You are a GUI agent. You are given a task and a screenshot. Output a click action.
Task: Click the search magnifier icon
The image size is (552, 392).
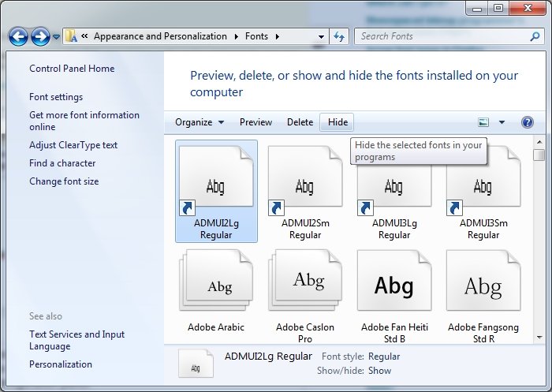pyautogui.click(x=535, y=36)
